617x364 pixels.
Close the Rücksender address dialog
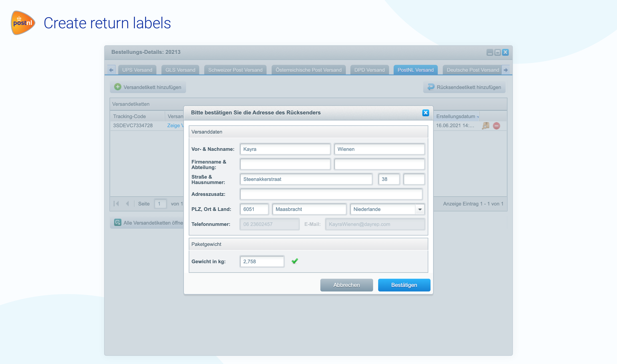point(425,113)
